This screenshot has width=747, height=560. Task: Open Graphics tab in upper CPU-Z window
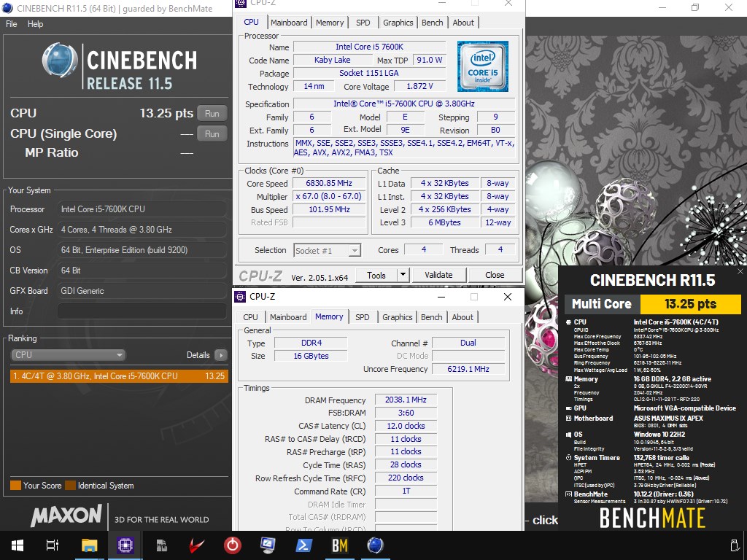[398, 23]
